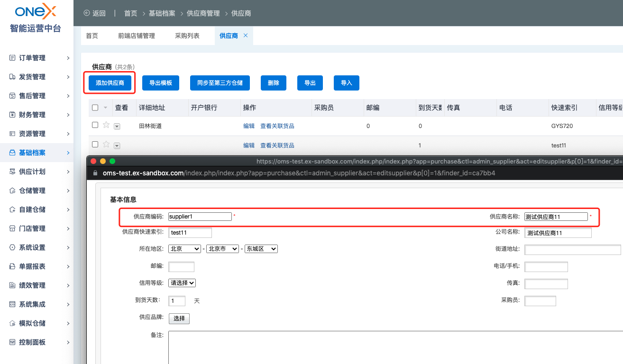Click the 同步至第三方仓储 button

[x=220, y=82]
